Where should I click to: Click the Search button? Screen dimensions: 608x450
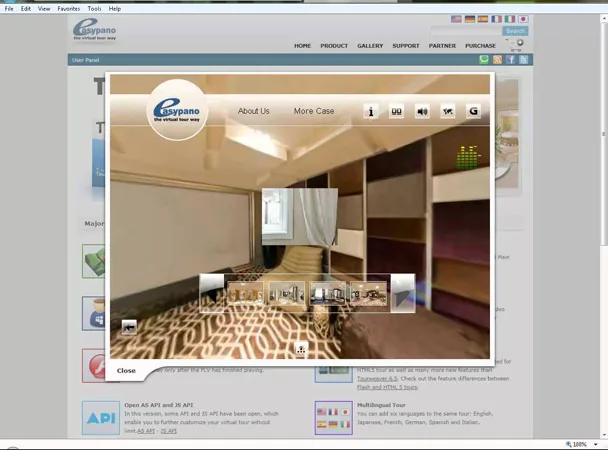coord(515,31)
